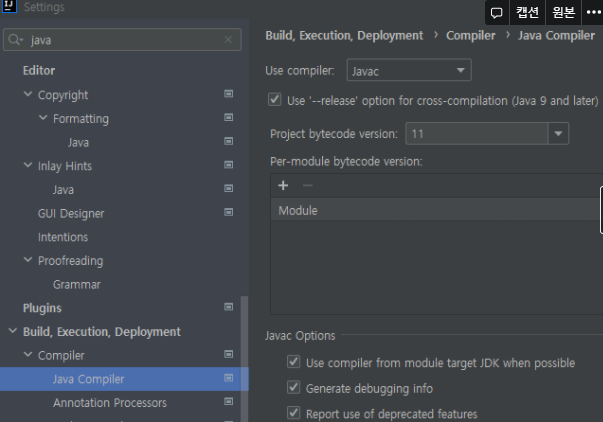Open the Use compiler Javac dropdown
The height and width of the screenshot is (422, 603).
[x=408, y=71]
